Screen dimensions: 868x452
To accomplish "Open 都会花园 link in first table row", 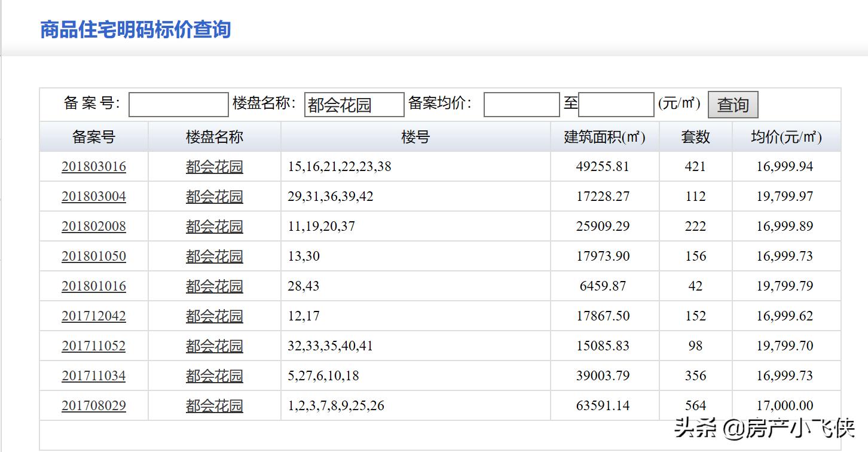I will click(215, 166).
